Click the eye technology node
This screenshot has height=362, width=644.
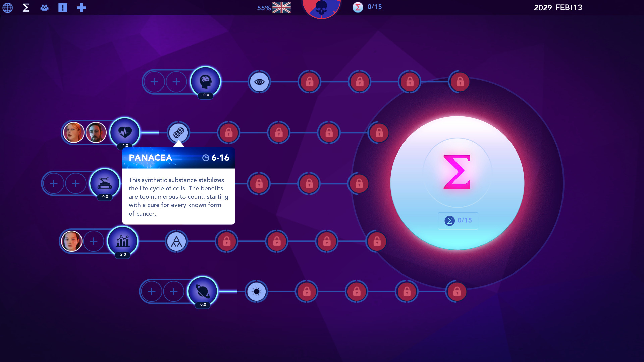coord(259,82)
